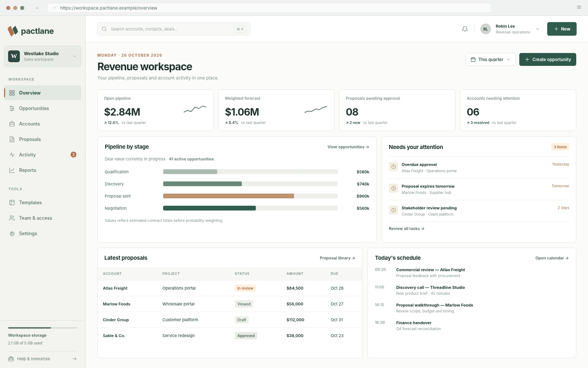The height and width of the screenshot is (368, 588).
Task: Click the Activity pulse icon
Action: point(12,155)
